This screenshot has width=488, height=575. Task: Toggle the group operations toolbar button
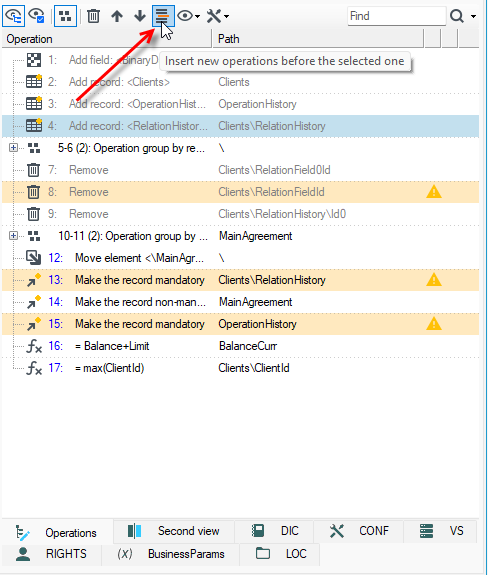(65, 16)
